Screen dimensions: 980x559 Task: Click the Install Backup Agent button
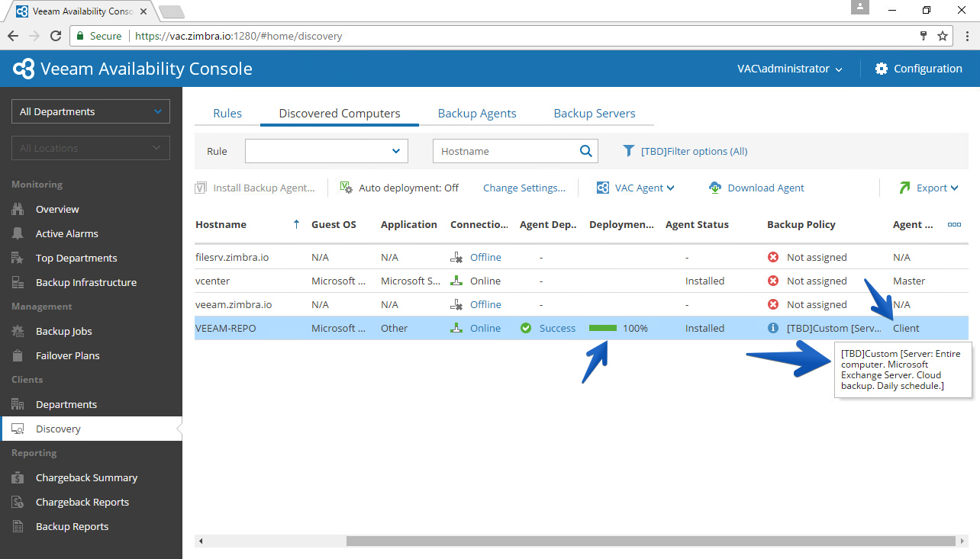click(255, 188)
